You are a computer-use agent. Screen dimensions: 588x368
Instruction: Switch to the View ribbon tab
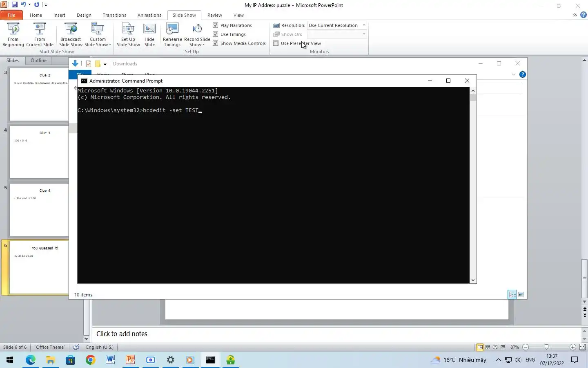pyautogui.click(x=238, y=15)
